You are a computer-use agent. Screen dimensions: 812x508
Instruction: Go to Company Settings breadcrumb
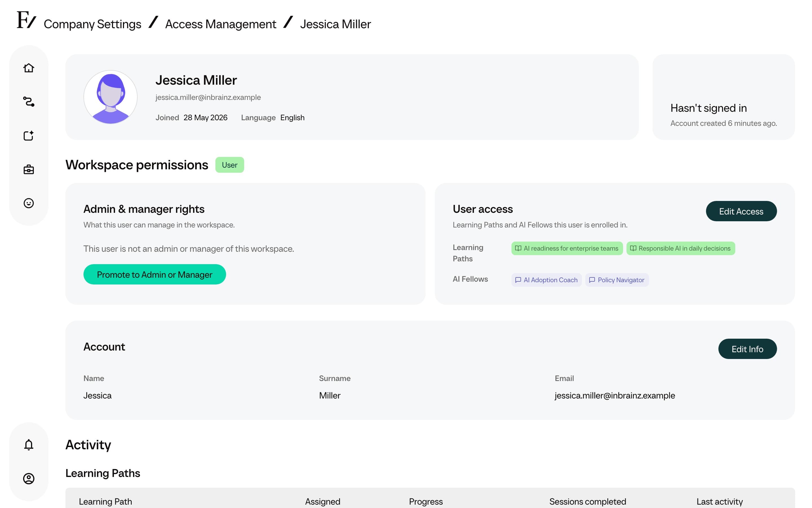click(92, 24)
